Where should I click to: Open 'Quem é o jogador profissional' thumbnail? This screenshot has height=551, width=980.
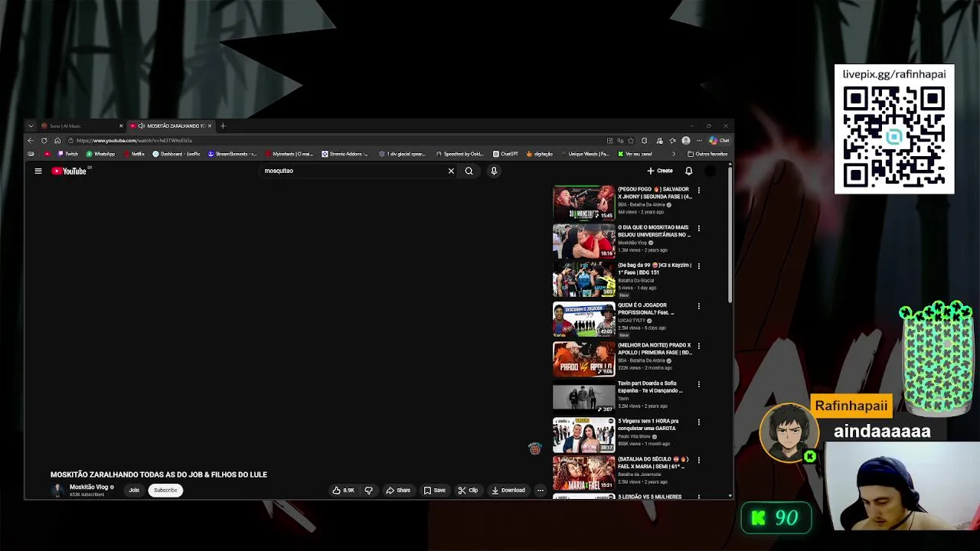[x=583, y=320]
